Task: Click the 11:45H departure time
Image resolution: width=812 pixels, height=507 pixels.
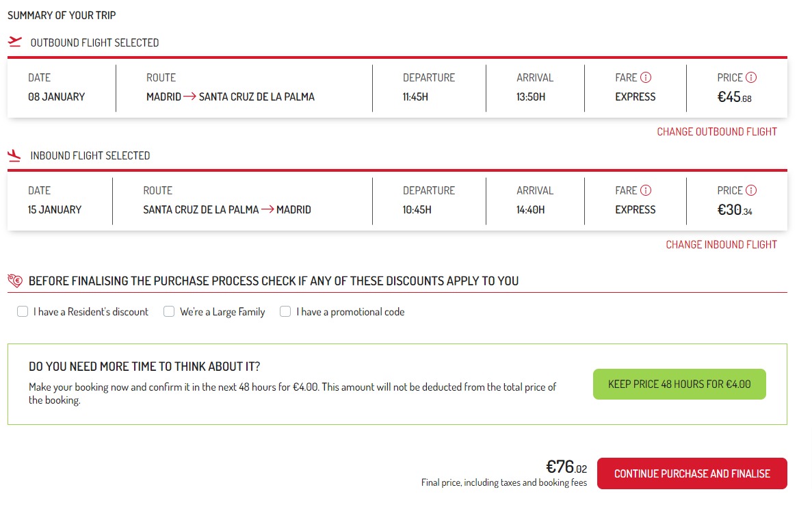Action: coord(415,97)
